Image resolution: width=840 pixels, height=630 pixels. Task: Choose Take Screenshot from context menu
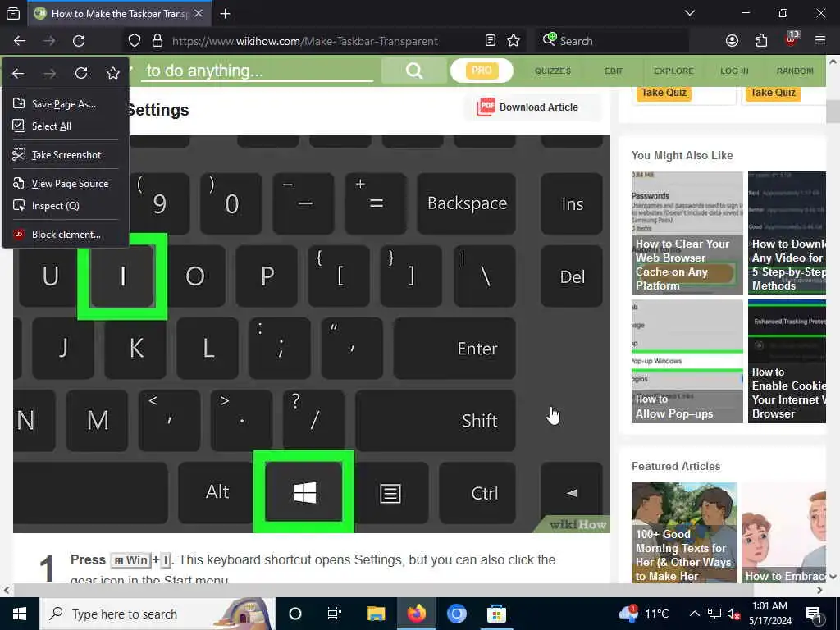[66, 155]
